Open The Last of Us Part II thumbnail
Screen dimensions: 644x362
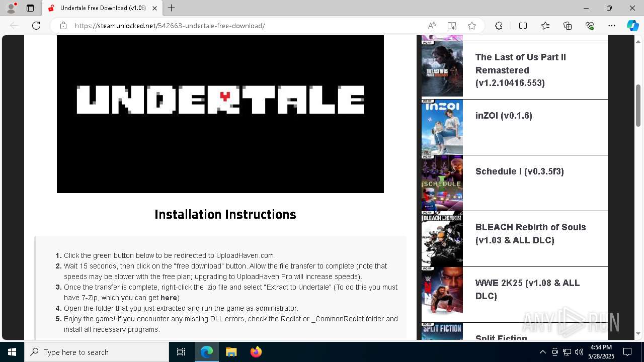coord(442,69)
